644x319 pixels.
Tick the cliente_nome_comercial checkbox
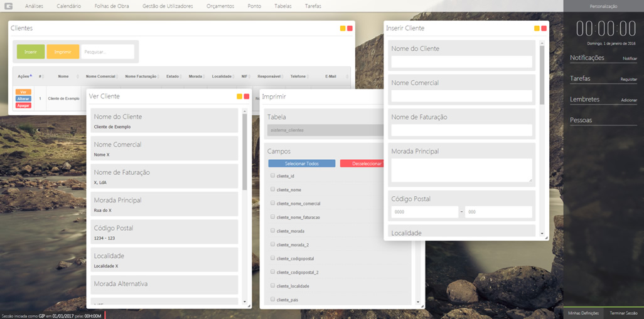coord(272,204)
